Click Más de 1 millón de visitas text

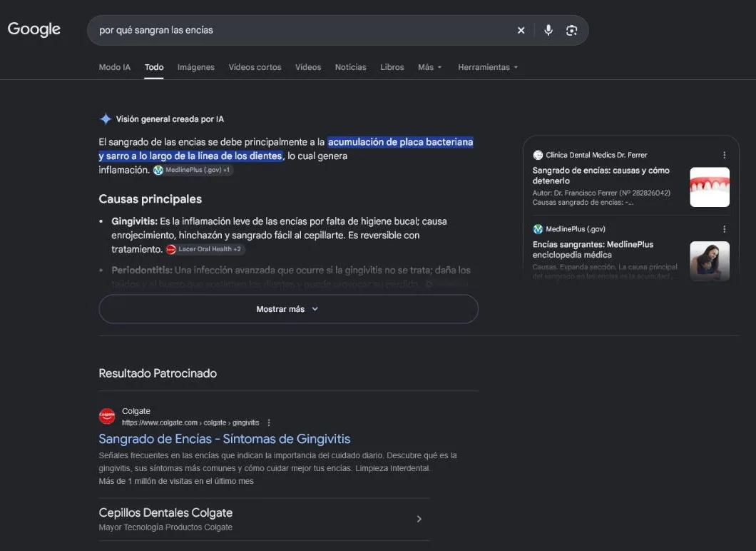[x=176, y=481]
